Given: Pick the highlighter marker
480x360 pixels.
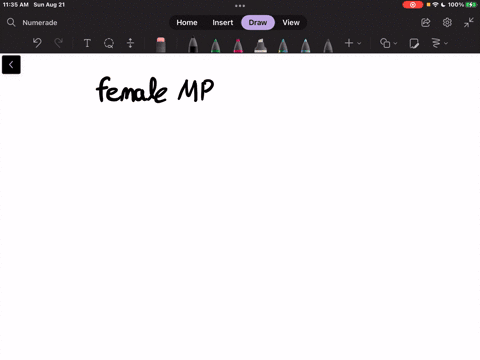Looking at the screenshot, I should click(260, 45).
